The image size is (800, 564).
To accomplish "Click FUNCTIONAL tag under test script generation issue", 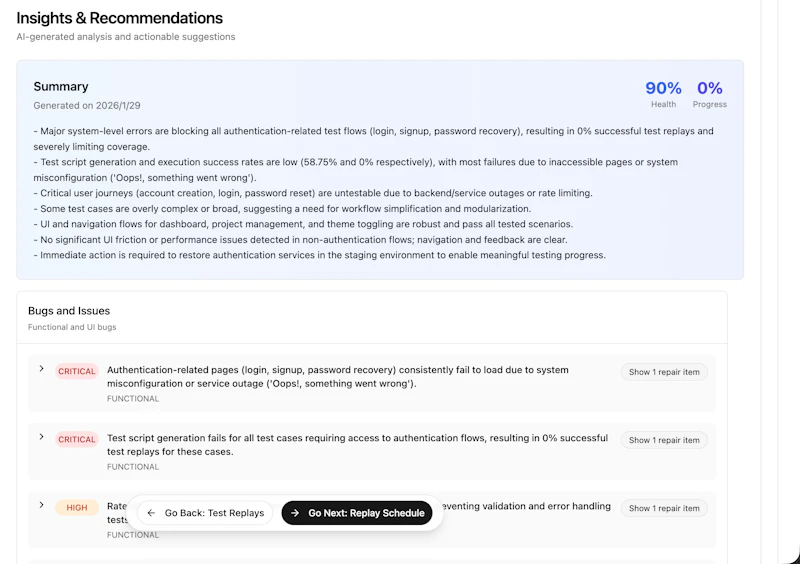I will click(x=133, y=467).
